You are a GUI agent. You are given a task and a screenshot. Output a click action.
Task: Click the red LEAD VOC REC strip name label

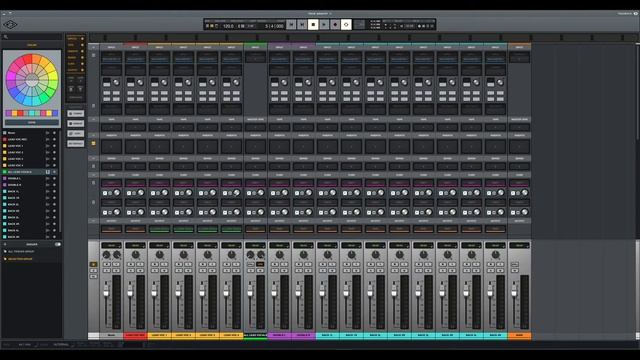pyautogui.click(x=136, y=335)
